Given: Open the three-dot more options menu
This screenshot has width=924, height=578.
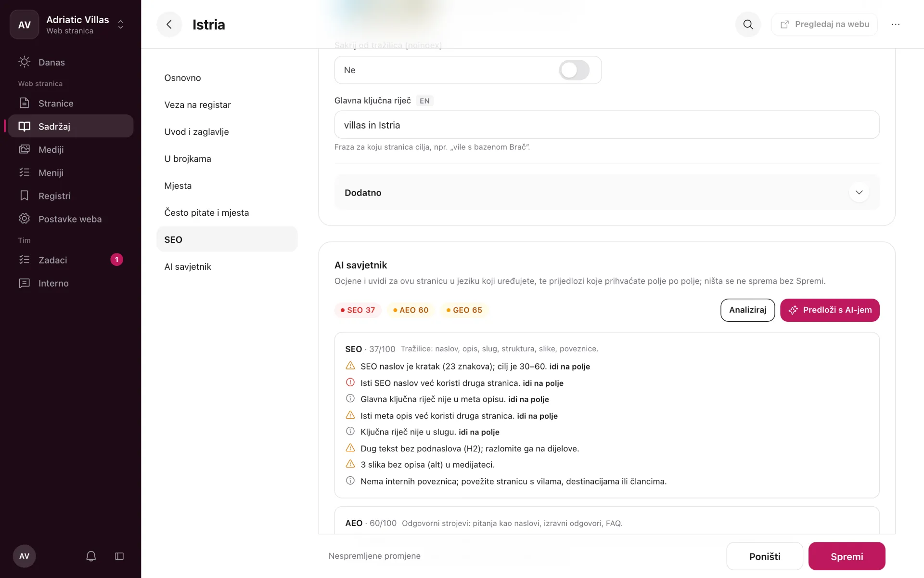Looking at the screenshot, I should tap(896, 25).
